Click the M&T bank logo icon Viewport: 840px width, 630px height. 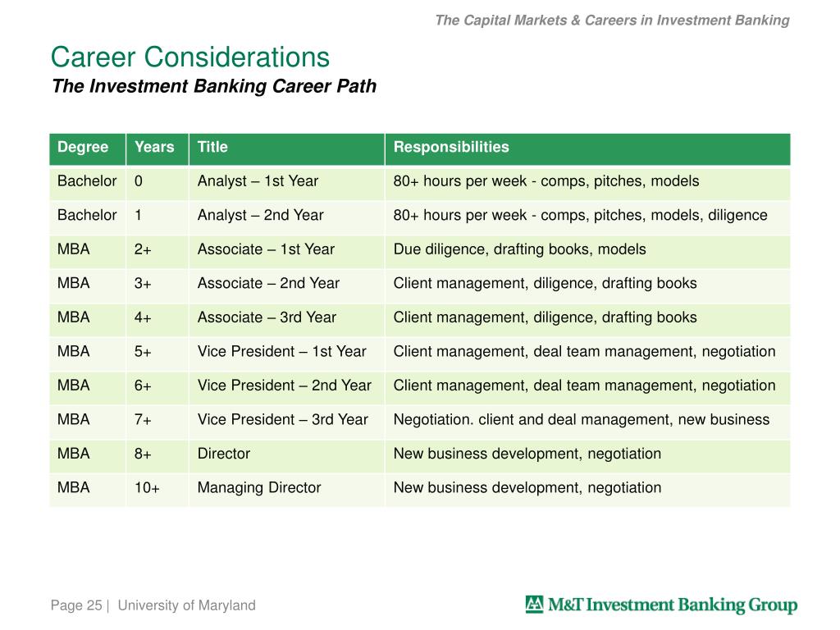coord(534,604)
